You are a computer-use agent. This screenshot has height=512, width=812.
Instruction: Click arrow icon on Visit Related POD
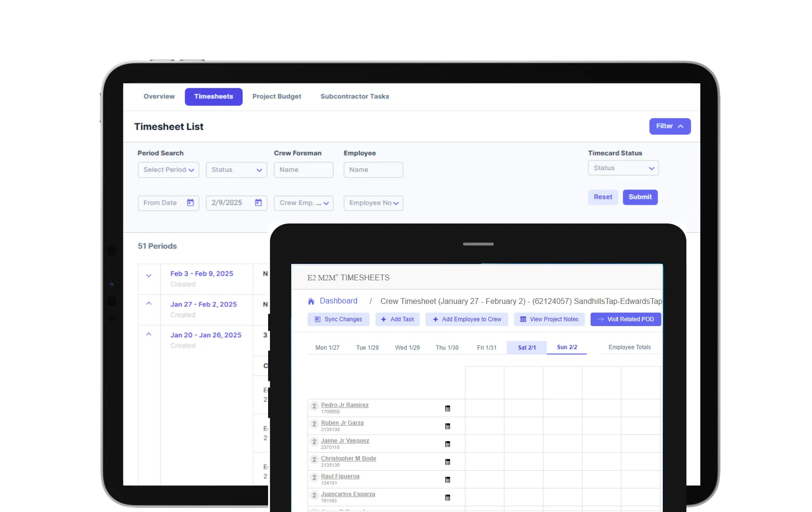(600, 319)
